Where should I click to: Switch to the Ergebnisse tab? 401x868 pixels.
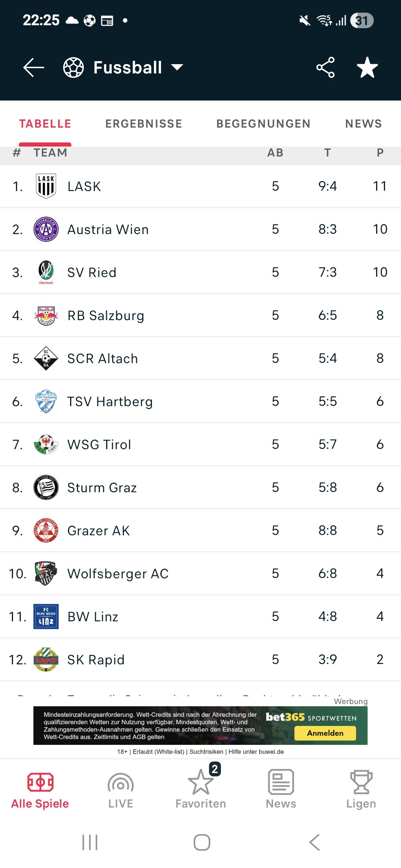click(x=144, y=124)
